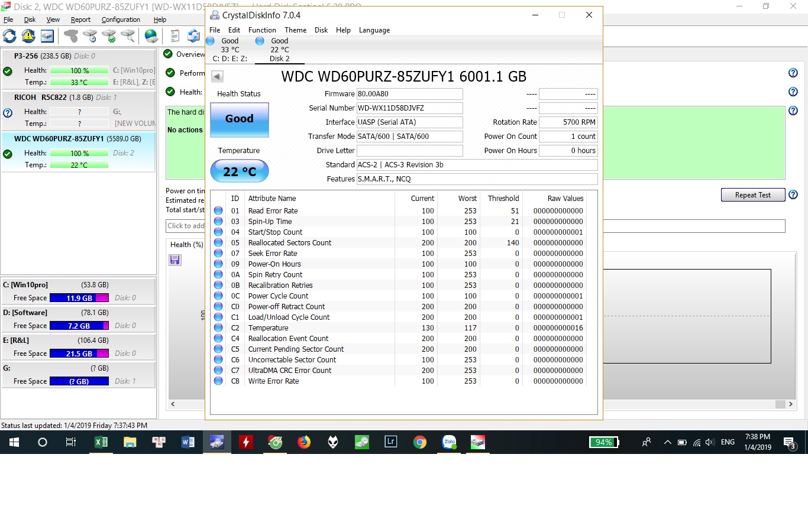Show hidden system tray icons

pos(668,442)
